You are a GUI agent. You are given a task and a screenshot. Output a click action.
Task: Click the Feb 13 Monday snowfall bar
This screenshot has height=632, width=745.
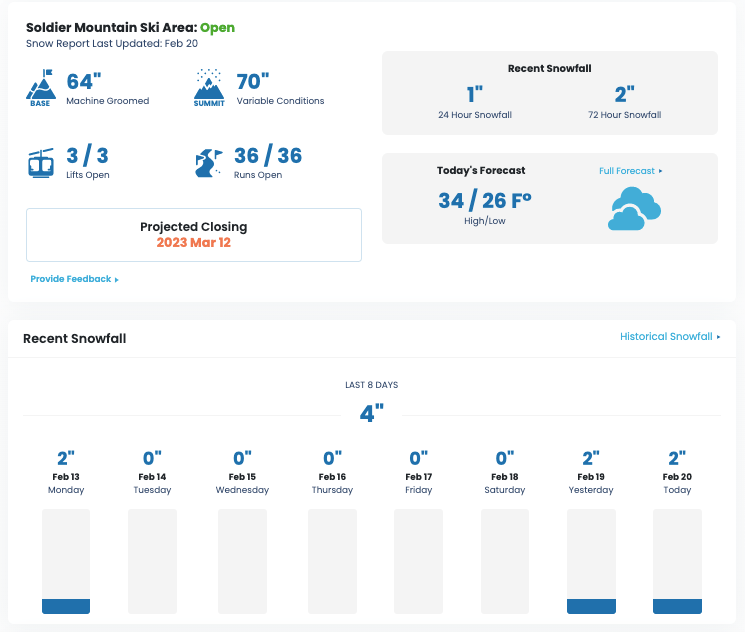(66, 561)
